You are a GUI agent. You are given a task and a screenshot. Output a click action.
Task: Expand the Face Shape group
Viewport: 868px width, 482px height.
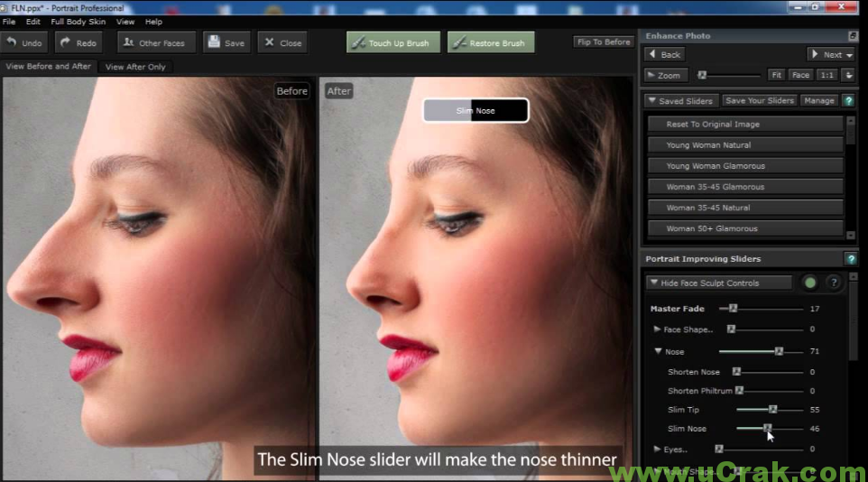pyautogui.click(x=657, y=329)
